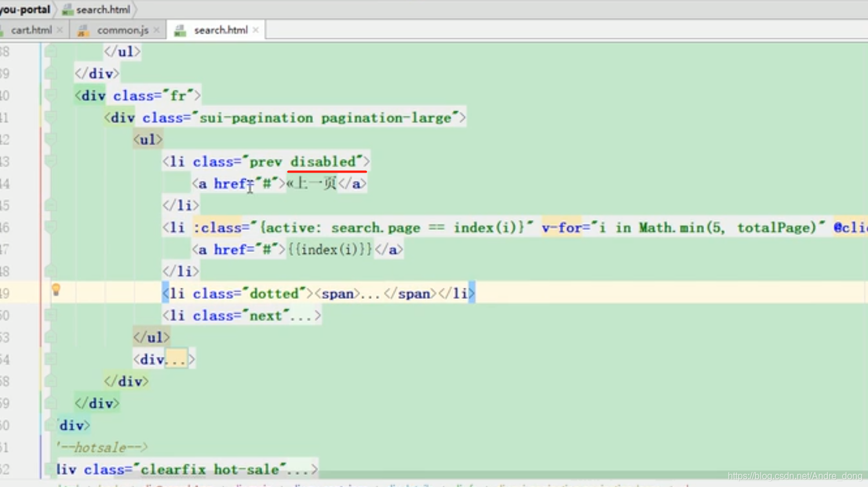Expand folded clearfix hot-sale div gutter marker
This screenshot has height=487, width=868.
pyautogui.click(x=50, y=470)
